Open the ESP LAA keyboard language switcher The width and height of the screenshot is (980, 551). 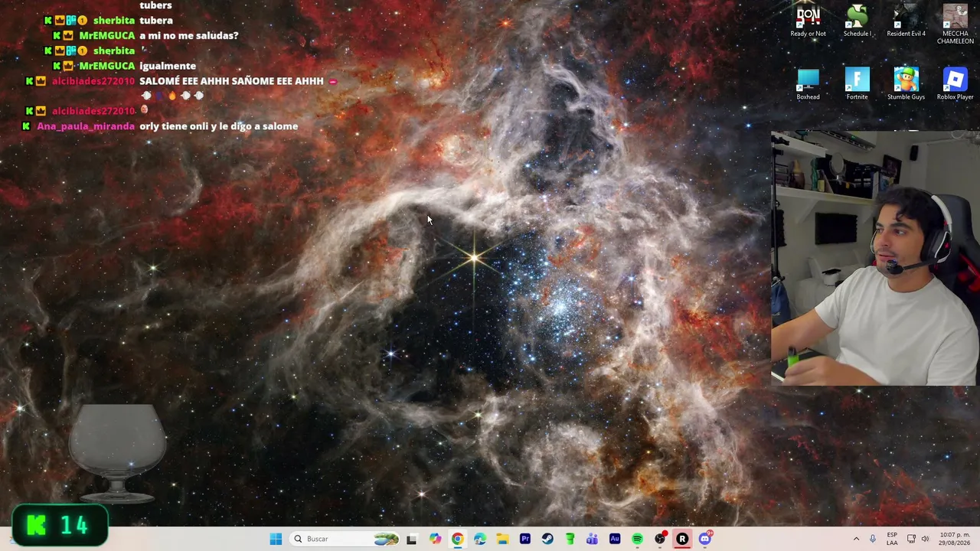(x=892, y=539)
